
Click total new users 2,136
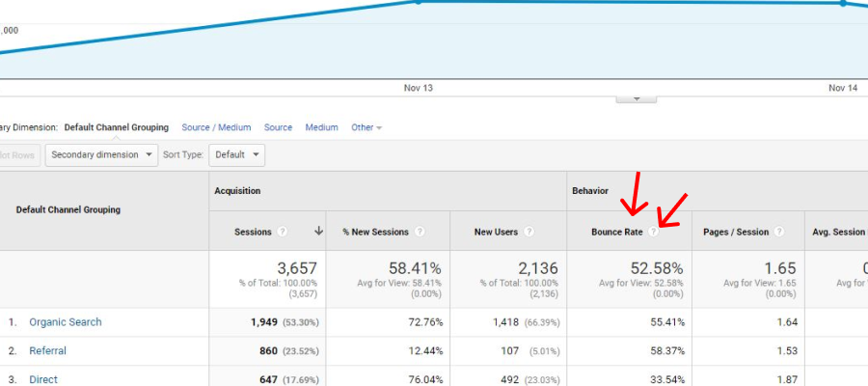point(538,268)
